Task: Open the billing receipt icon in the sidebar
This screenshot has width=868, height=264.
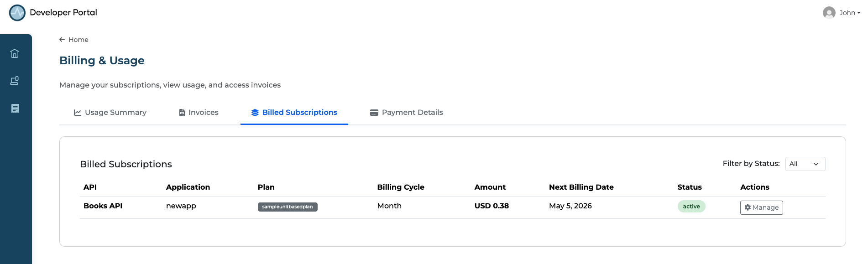Action: 15,109
